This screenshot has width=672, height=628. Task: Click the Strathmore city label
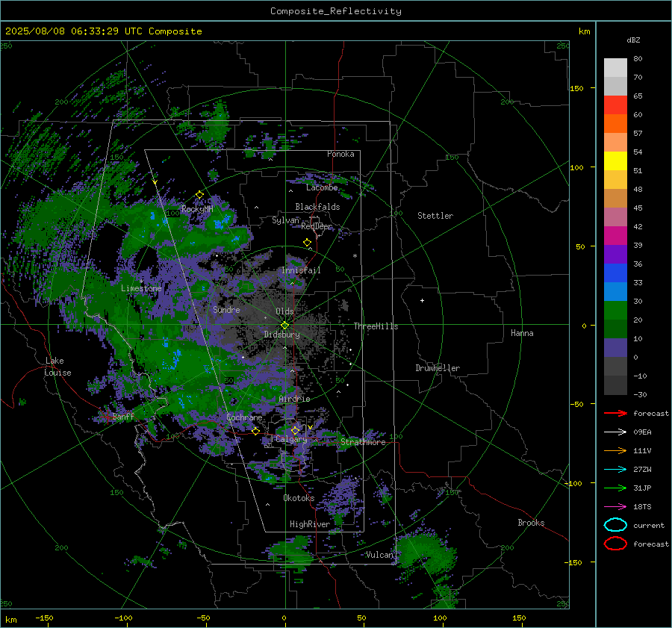pyautogui.click(x=363, y=442)
